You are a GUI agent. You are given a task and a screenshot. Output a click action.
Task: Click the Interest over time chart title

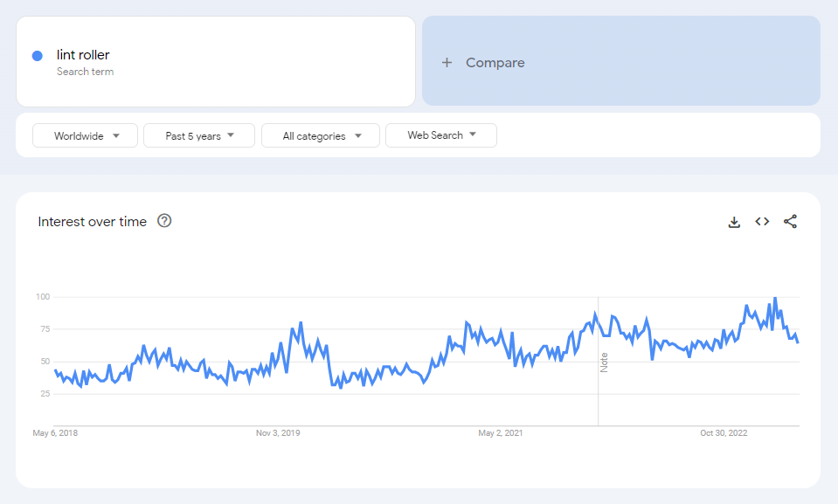pyautogui.click(x=91, y=221)
